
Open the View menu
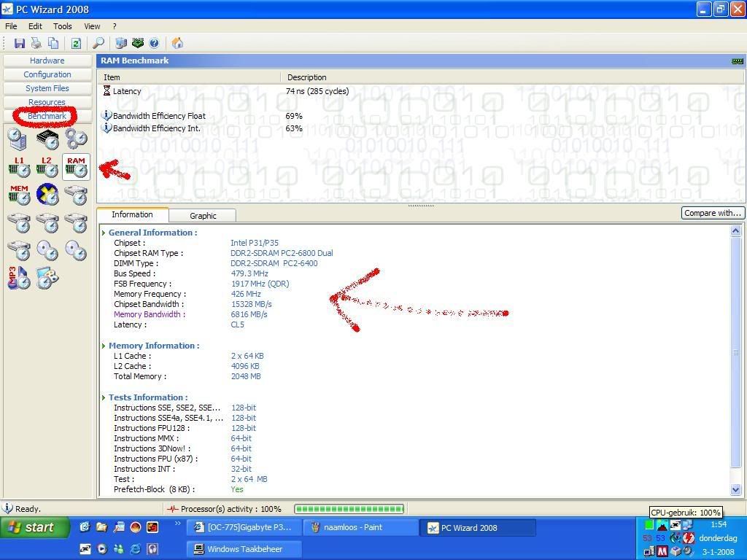92,26
